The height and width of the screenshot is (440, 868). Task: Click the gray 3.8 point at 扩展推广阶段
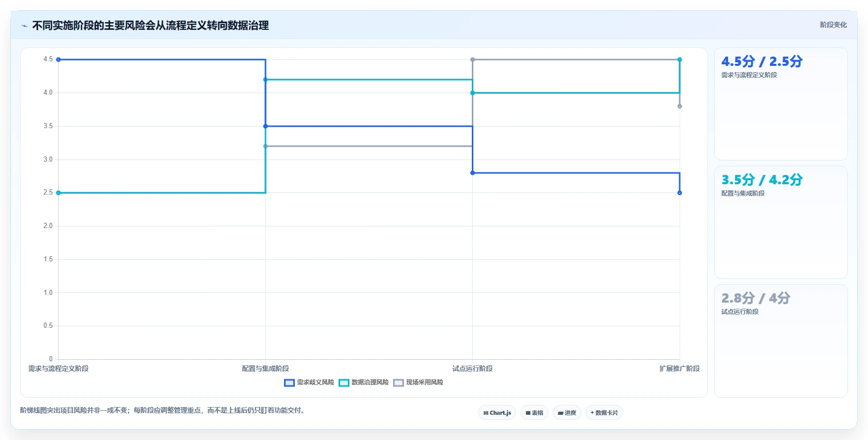pyautogui.click(x=680, y=106)
